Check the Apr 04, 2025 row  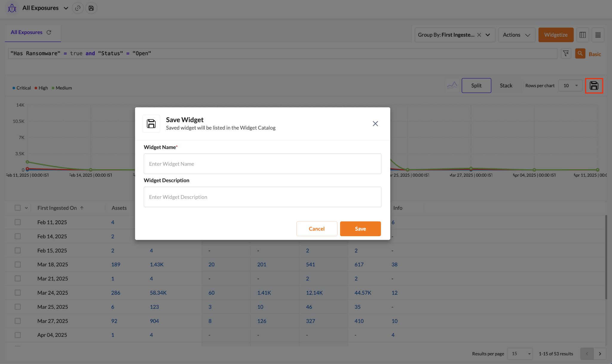pos(18,335)
